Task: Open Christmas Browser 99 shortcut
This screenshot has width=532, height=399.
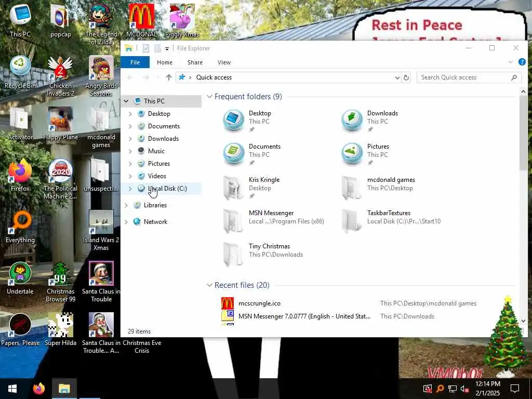Action: (60, 282)
